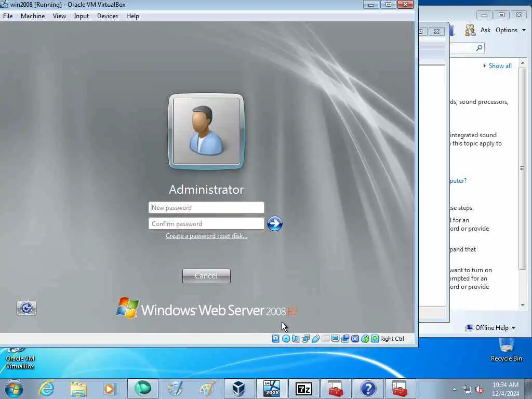Maximize the win2008 VirtualBox window
Image resolution: width=532 pixels, height=399 pixels.
(x=388, y=4)
